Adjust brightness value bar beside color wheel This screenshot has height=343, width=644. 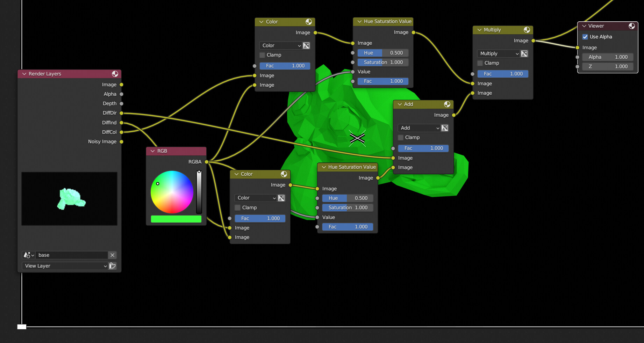pyautogui.click(x=199, y=192)
